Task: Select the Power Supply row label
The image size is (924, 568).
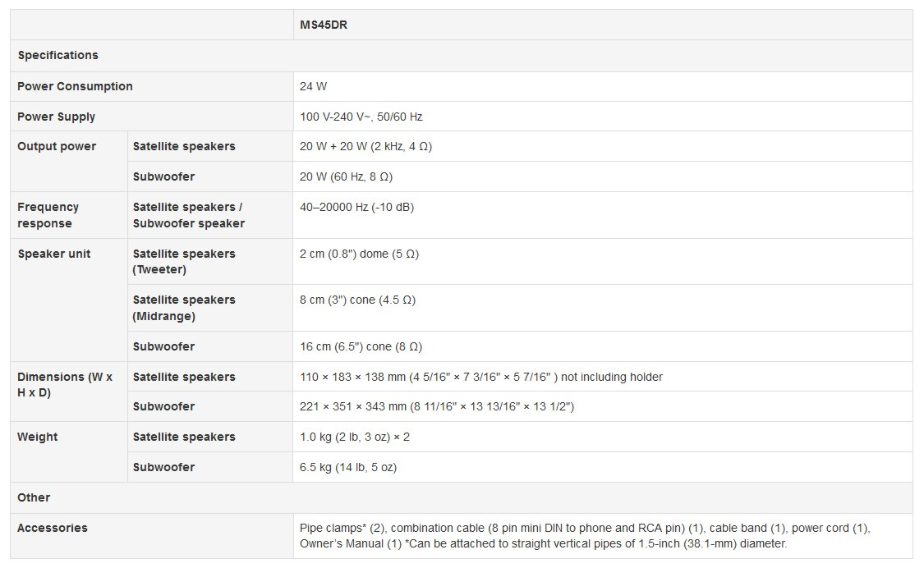Action: 56,117
